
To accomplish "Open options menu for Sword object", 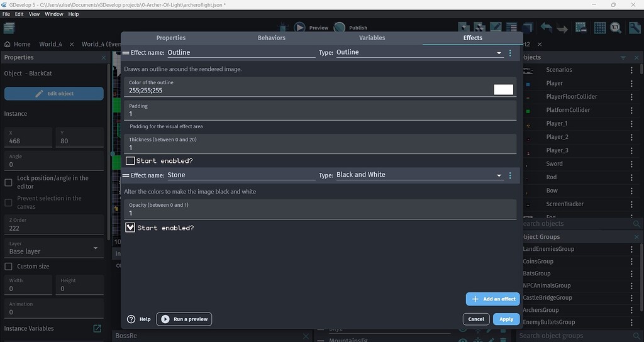I will (x=631, y=164).
